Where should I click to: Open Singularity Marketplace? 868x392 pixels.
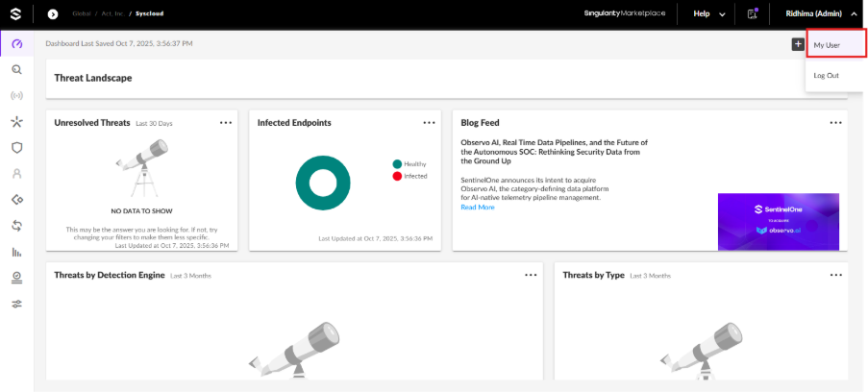click(625, 13)
